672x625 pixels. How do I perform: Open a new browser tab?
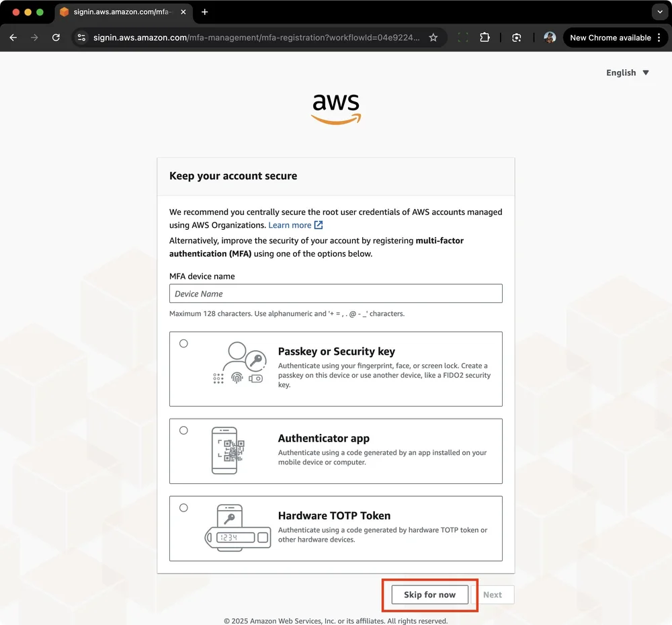(x=204, y=12)
